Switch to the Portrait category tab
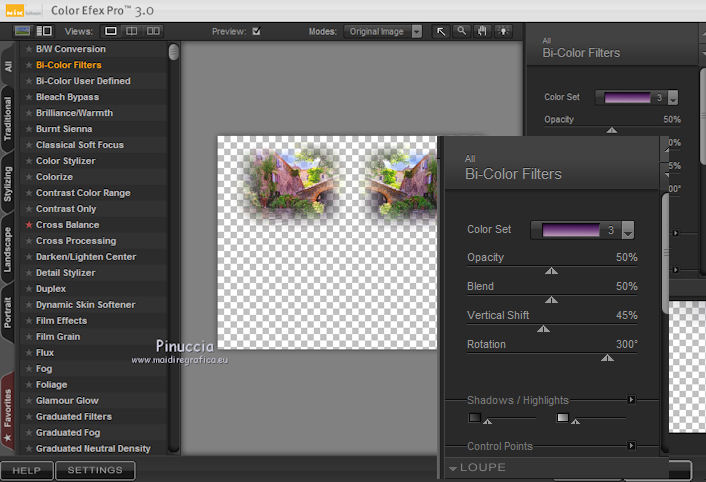Screen dimensions: 706x482 coord(8,312)
